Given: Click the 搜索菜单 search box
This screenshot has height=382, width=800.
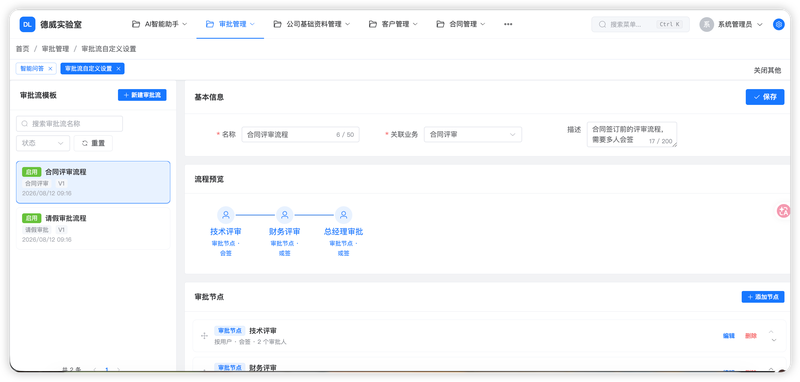Looking at the screenshot, I should tap(640, 24).
